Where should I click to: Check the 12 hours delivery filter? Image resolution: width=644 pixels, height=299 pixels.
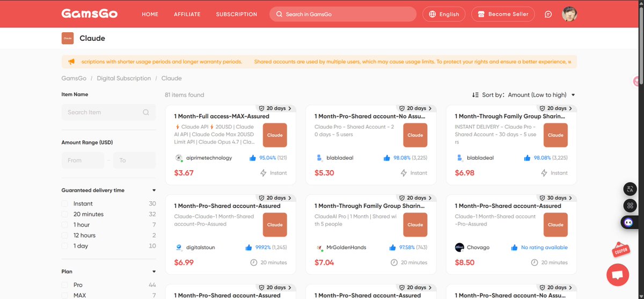(x=65, y=235)
